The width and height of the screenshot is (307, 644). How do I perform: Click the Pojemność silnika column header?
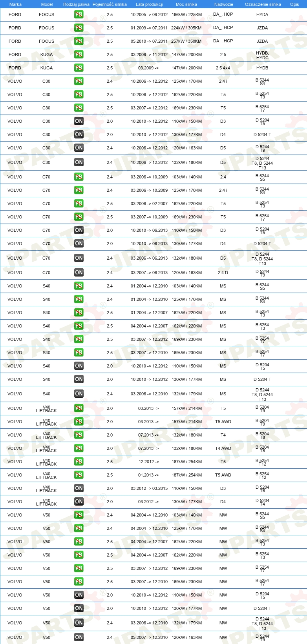(110, 4)
